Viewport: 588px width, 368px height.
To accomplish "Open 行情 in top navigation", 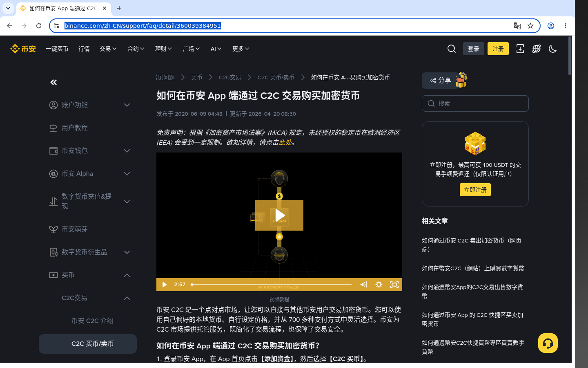I will (x=84, y=49).
